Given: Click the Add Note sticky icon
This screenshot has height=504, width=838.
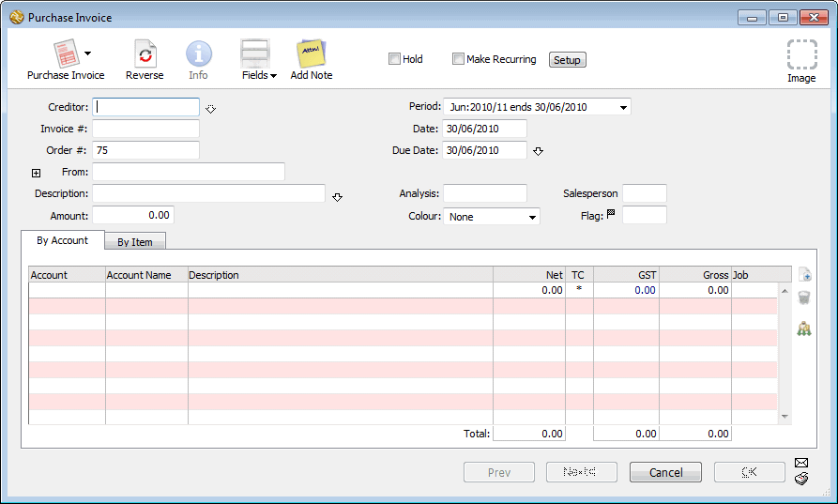Looking at the screenshot, I should pyautogui.click(x=311, y=53).
